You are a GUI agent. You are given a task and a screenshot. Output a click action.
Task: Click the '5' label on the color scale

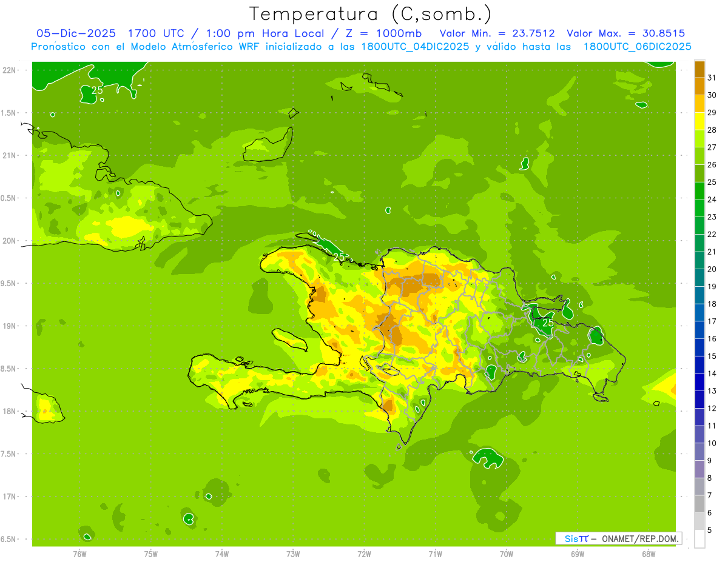[x=710, y=530]
